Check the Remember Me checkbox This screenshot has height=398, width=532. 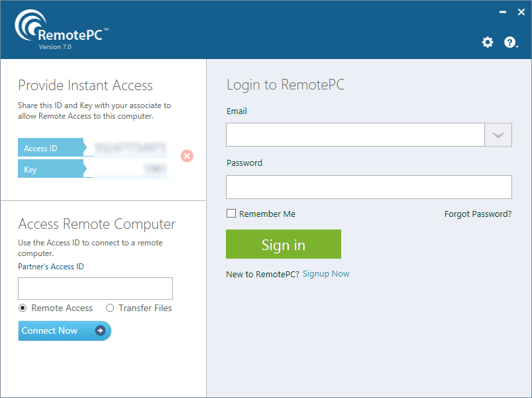coord(231,214)
